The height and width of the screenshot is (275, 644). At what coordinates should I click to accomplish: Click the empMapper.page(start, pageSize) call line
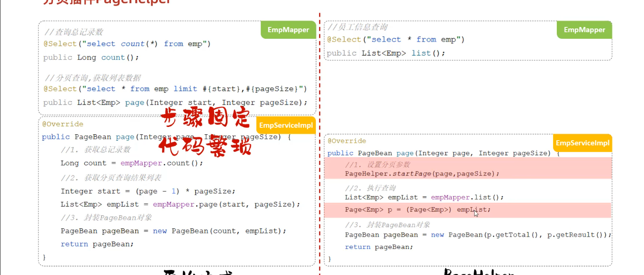(180, 204)
